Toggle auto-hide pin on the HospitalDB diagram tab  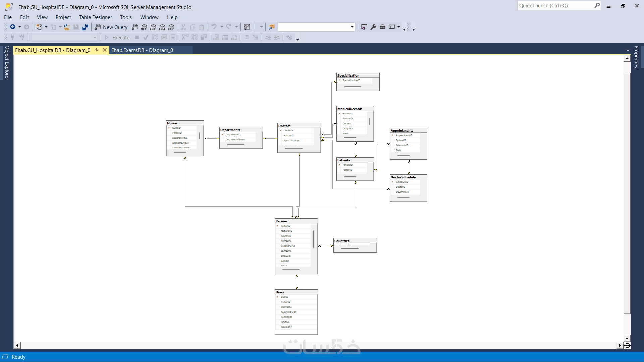click(x=97, y=50)
